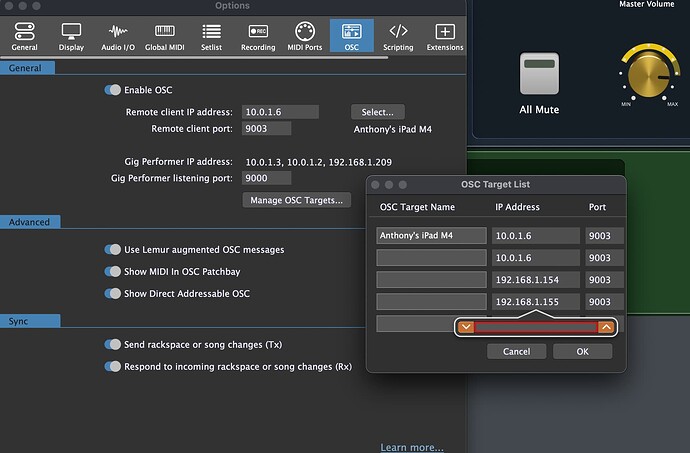Toggle Show MIDI In OSC Patchbay
690x453 pixels.
tap(112, 271)
